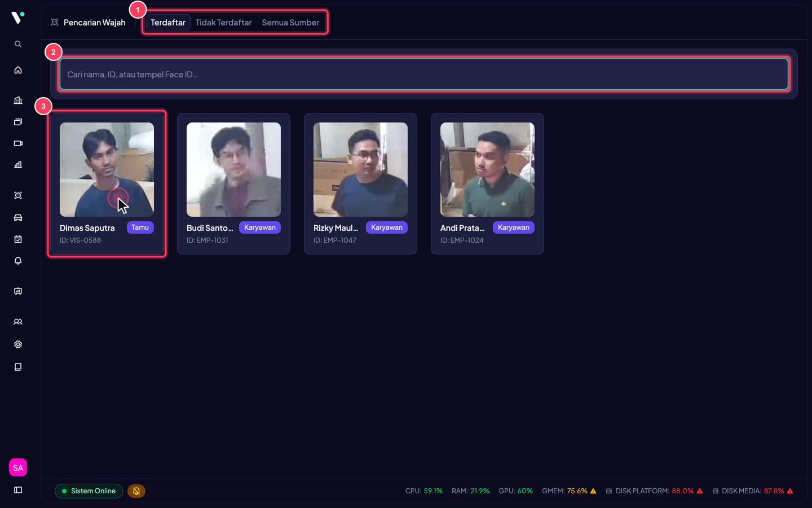Open the bar chart analytics icon

pyautogui.click(x=18, y=165)
